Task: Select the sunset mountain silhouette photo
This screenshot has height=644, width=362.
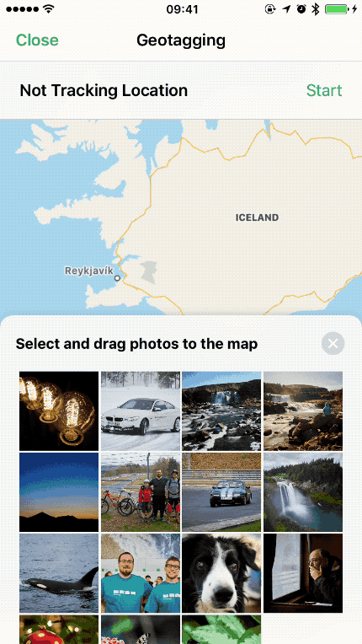Action: 59,492
